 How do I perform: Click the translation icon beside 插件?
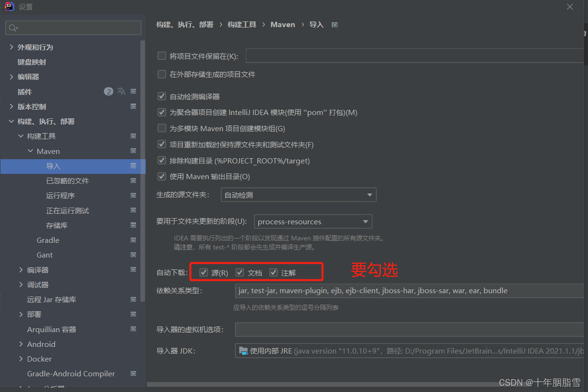(122, 91)
